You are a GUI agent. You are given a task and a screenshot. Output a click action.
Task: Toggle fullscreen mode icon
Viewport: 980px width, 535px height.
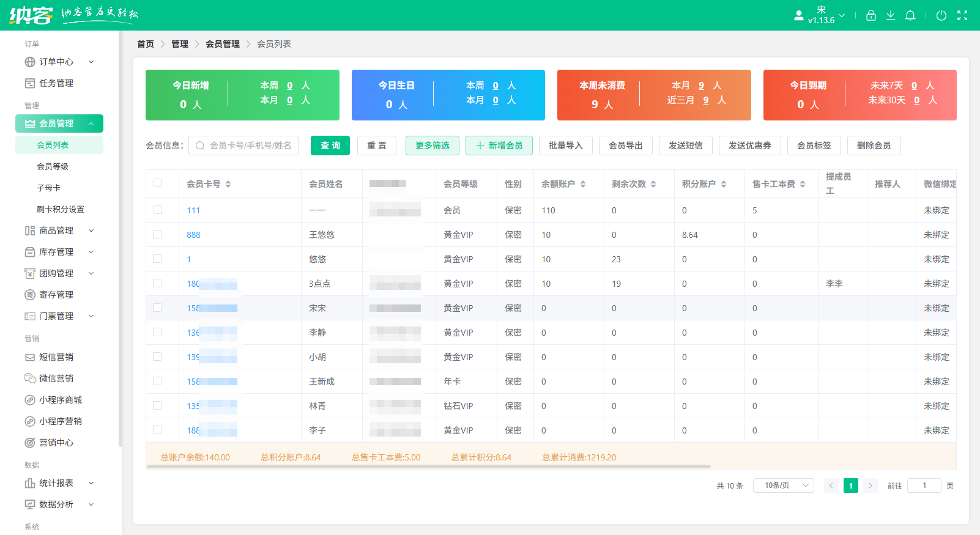pos(962,15)
